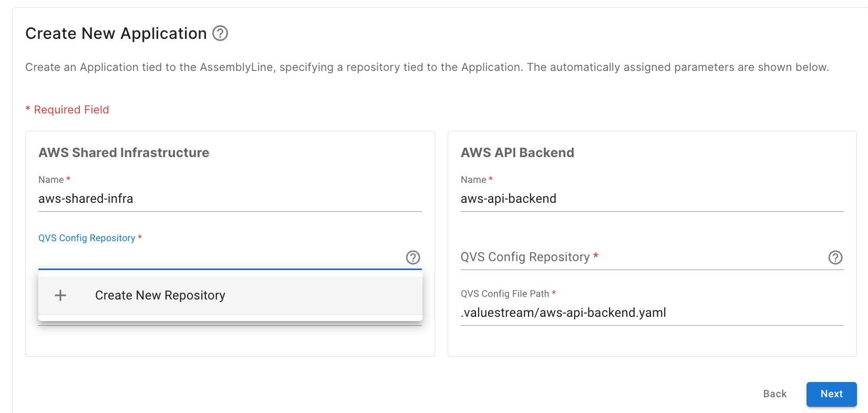The width and height of the screenshot is (868, 413).
Task: Click help icon in AWS API Backend repository field
Action: pyautogui.click(x=835, y=257)
